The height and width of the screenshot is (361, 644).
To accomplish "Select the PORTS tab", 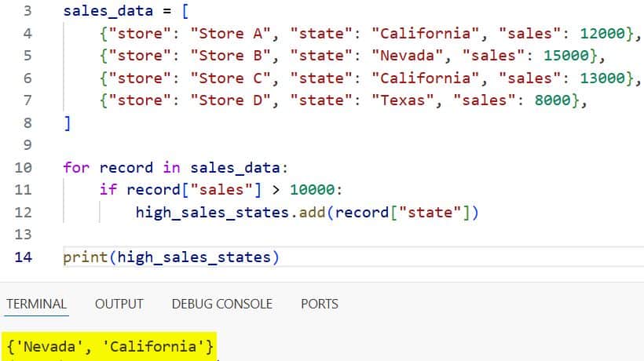I will pos(319,304).
